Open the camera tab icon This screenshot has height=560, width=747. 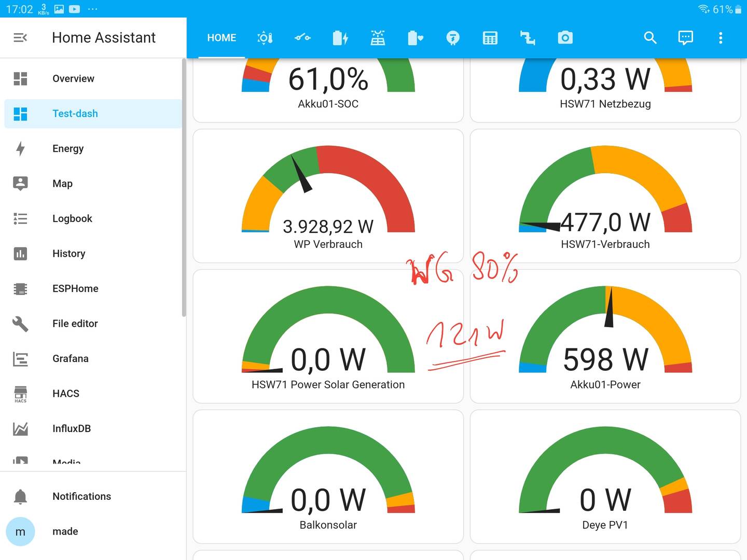point(565,38)
